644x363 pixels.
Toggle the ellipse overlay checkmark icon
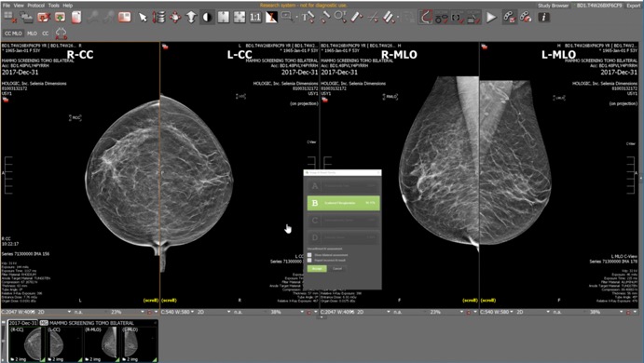(442, 18)
